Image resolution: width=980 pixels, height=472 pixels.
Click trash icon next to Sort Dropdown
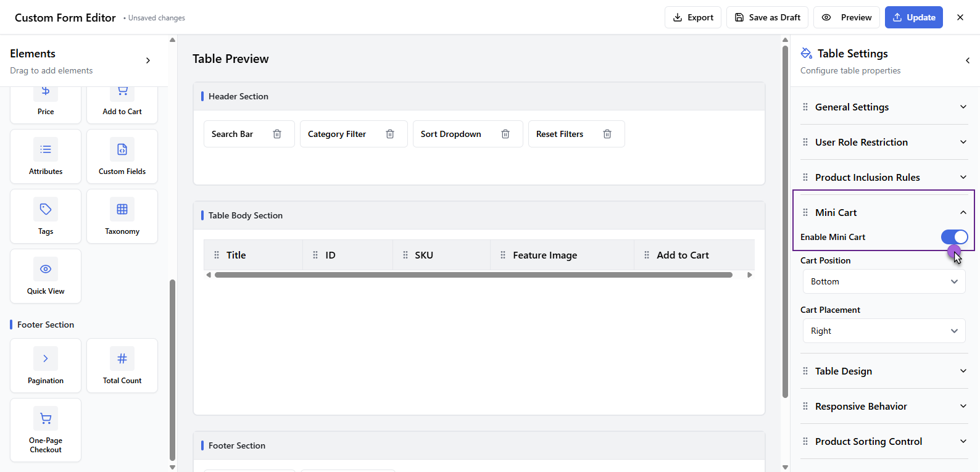[505, 134]
